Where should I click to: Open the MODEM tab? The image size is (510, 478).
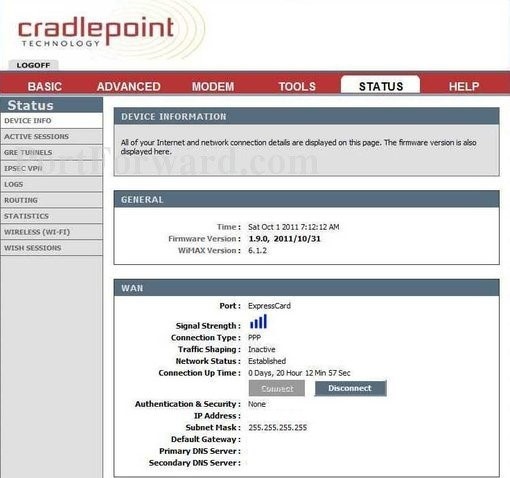[x=213, y=86]
